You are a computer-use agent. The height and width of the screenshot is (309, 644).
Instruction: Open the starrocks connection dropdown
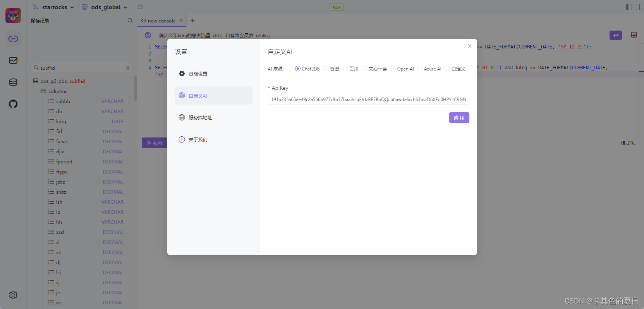(x=53, y=7)
